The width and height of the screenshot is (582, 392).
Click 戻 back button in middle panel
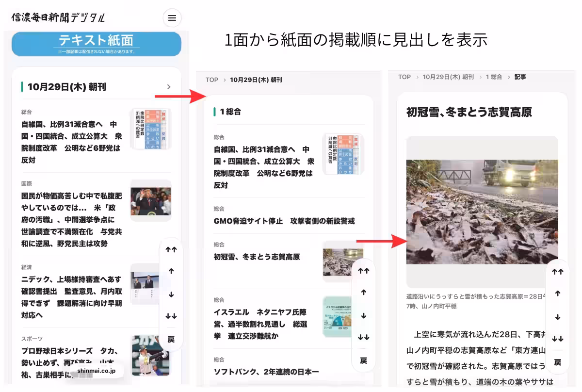click(x=364, y=360)
